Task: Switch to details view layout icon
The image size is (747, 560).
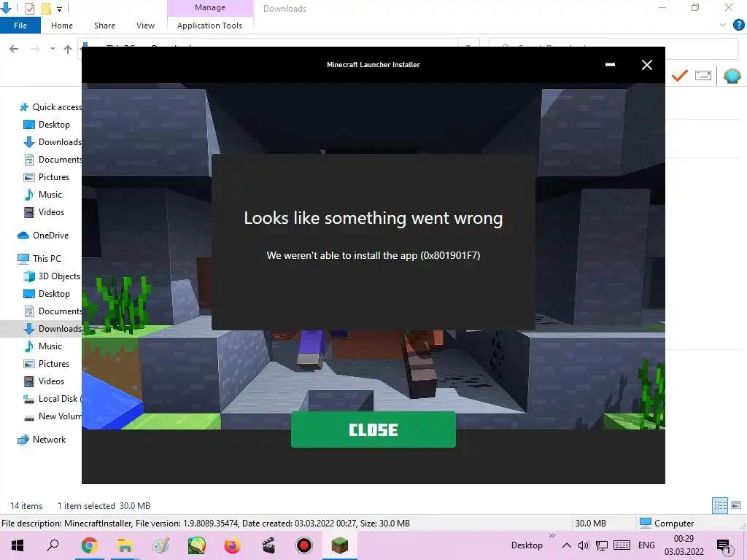Action: pyautogui.click(x=720, y=505)
